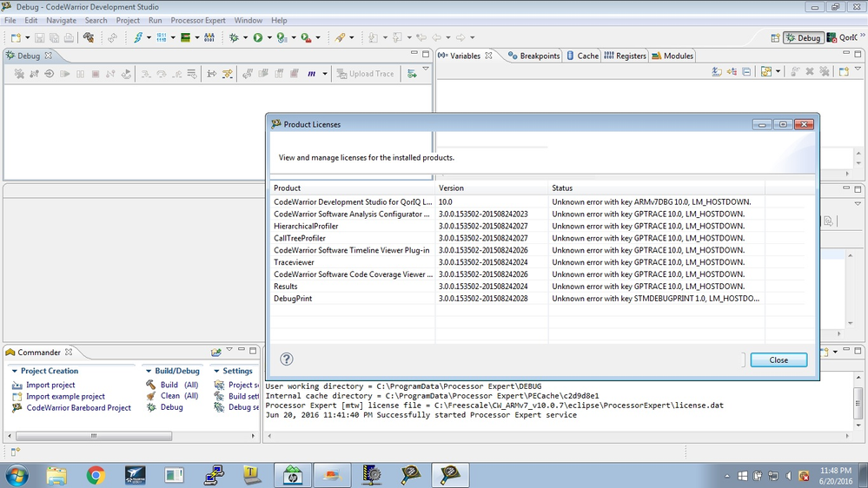Click the Debug bug icon in main toolbar
Image resolution: width=868 pixels, height=488 pixels.
(235, 37)
